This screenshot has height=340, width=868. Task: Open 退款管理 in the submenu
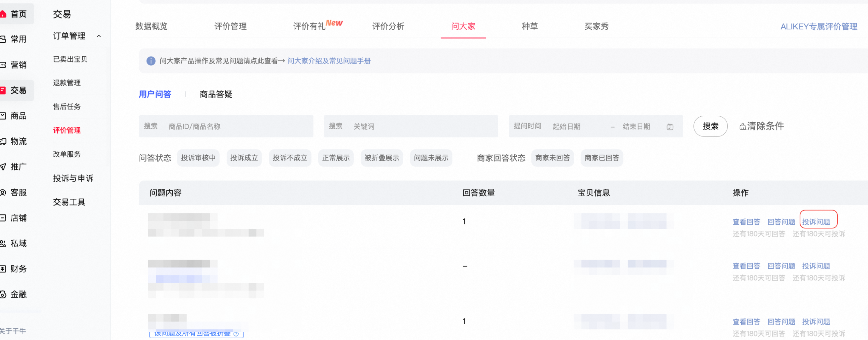point(67,83)
